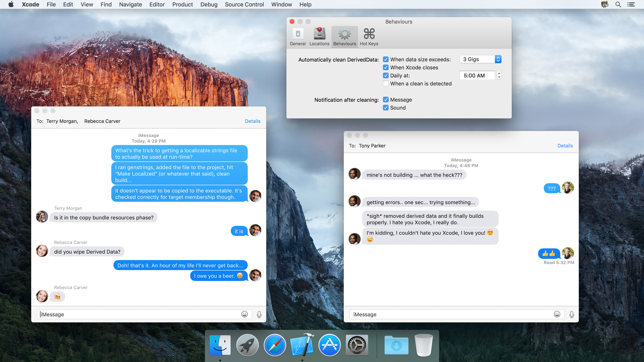Image resolution: width=644 pixels, height=362 pixels.
Task: Open the Navigate menu
Action: [130, 4]
